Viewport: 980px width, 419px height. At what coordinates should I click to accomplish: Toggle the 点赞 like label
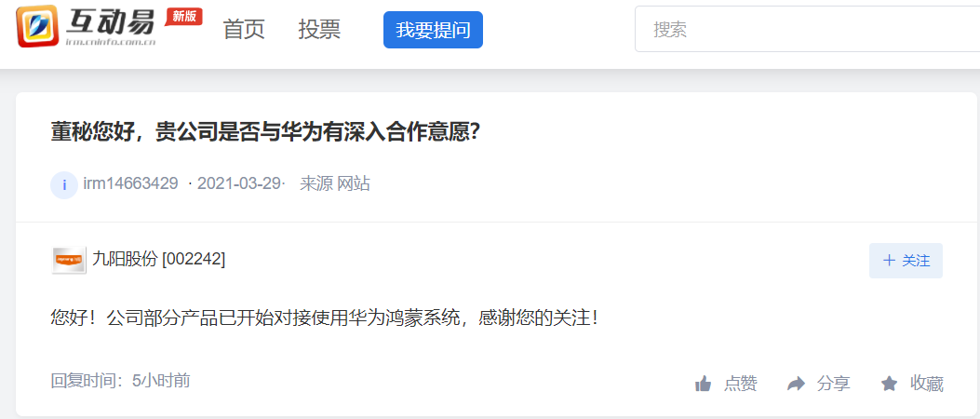coord(741,384)
